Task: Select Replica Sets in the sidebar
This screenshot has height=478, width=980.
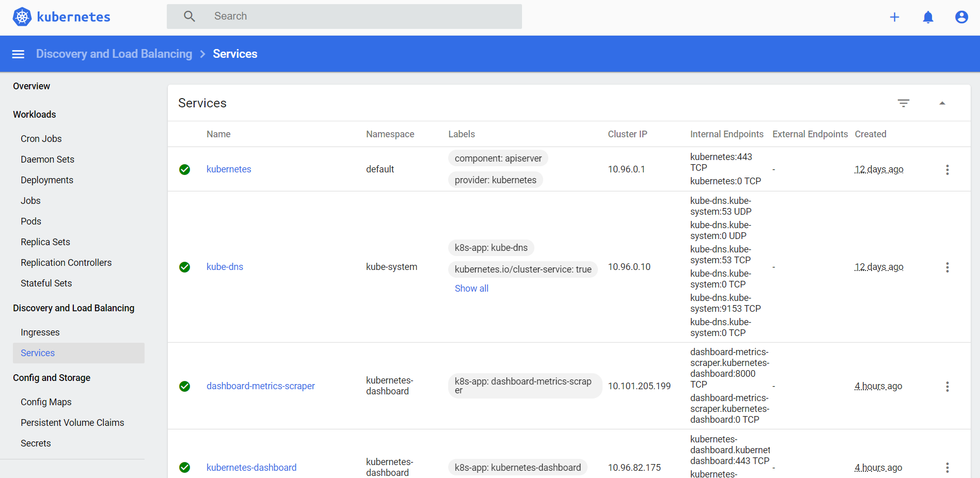Action: (45, 242)
